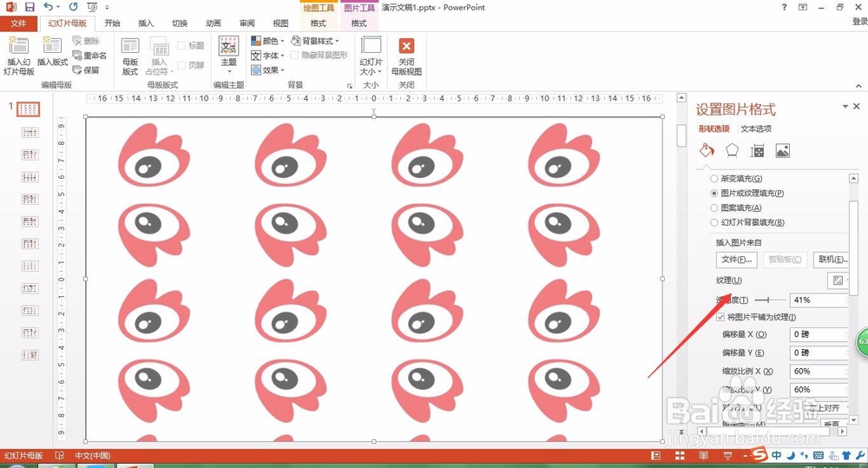868x468 pixels.
Task: Switch to the Home (开始) tab
Action: 112,23
